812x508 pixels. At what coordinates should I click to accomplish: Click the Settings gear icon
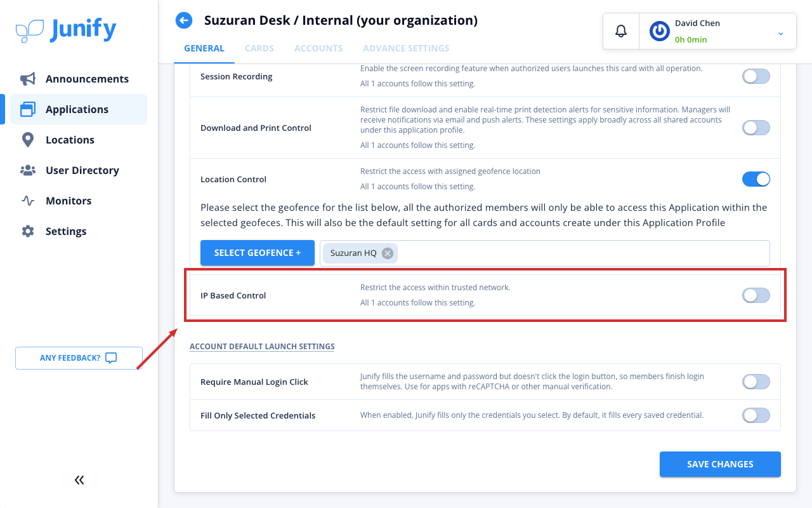coord(28,231)
